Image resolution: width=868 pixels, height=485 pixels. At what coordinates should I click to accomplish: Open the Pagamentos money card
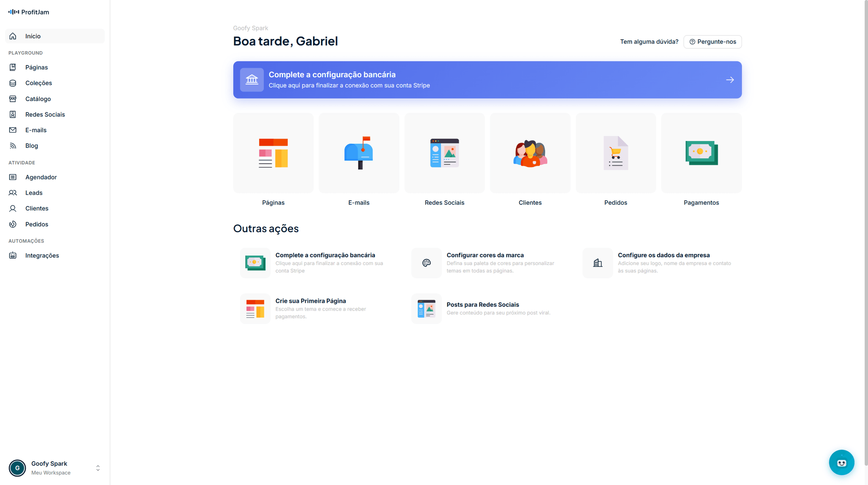pyautogui.click(x=701, y=153)
